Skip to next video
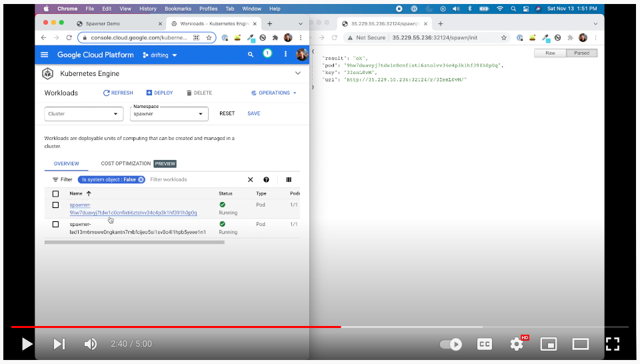640x364 pixels. 59,344
